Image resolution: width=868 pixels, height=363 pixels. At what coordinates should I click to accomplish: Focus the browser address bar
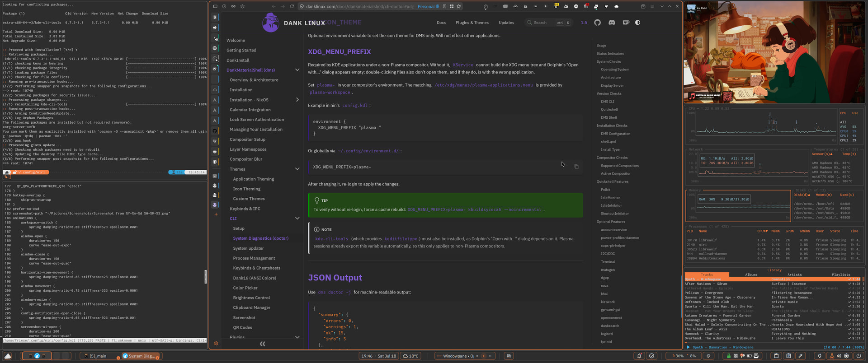point(359,6)
